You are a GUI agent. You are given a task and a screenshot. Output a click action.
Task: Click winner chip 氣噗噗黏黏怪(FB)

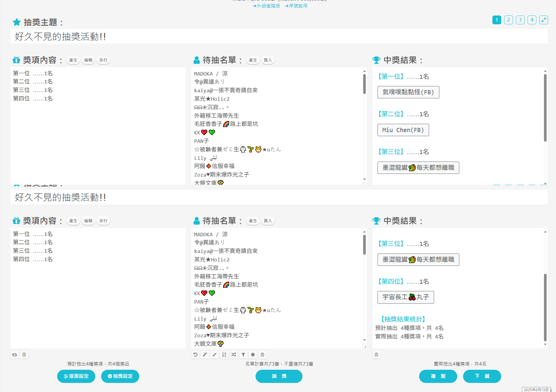pyautogui.click(x=408, y=92)
